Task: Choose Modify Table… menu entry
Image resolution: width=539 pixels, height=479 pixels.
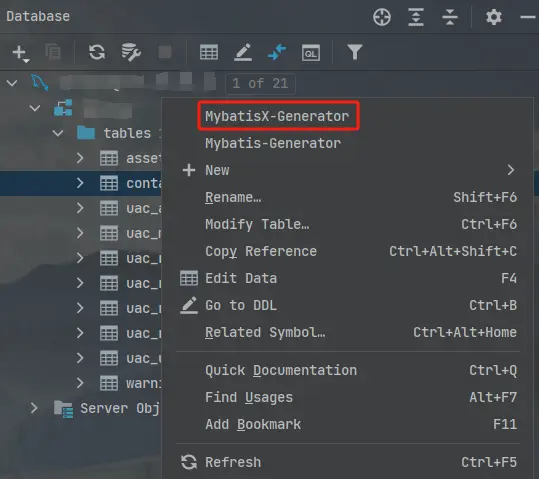Action: 348,224
